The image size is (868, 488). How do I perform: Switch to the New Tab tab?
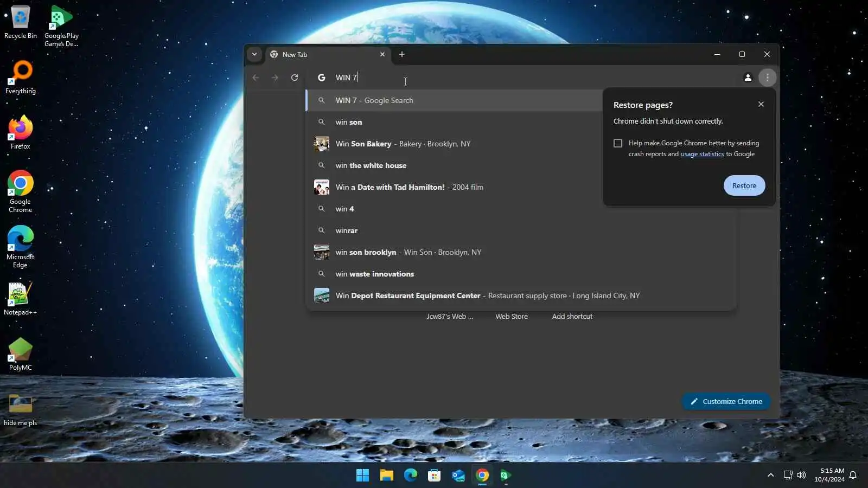(x=328, y=54)
